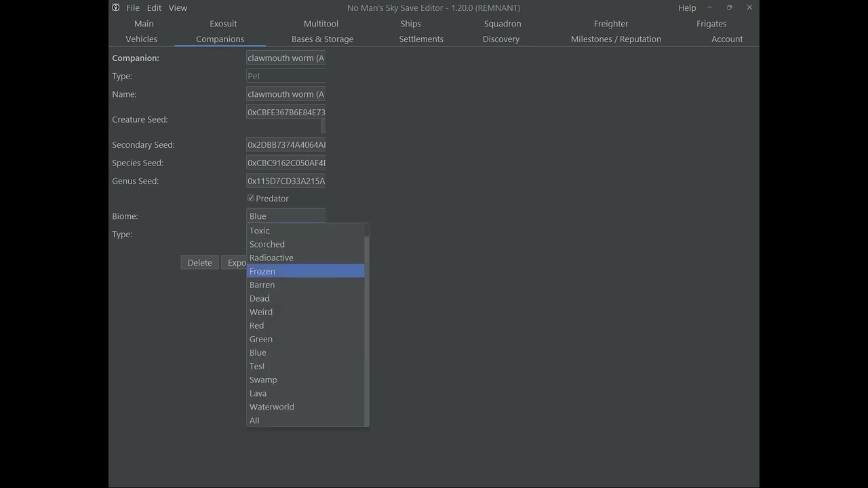Switch to the Multitool tab

(321, 24)
